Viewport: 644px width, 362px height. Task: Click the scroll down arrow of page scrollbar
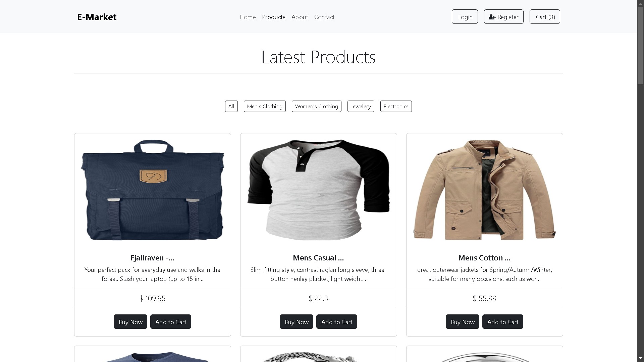[x=640, y=358]
